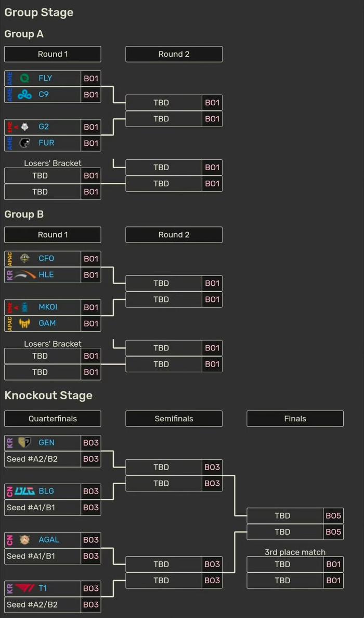
Task: Click the BO5 label in Finals top slot
Action: point(333,515)
